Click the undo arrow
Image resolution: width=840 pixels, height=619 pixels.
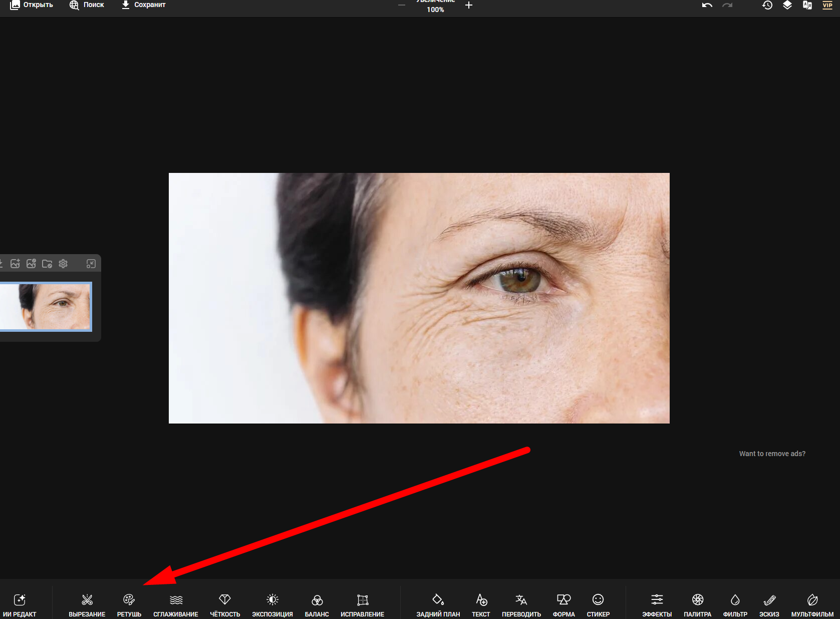coord(707,5)
